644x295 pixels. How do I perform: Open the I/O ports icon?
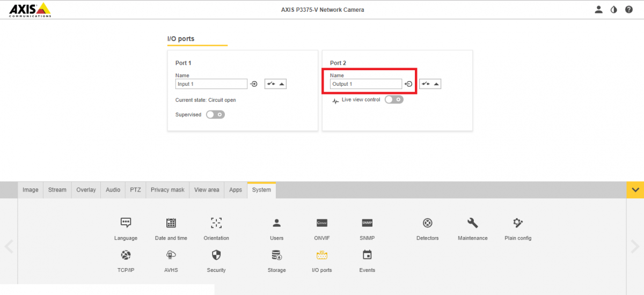pos(322,255)
